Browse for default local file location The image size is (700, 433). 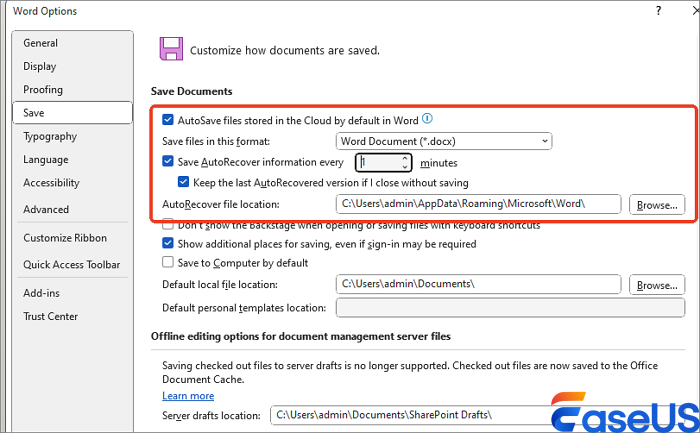tap(657, 285)
